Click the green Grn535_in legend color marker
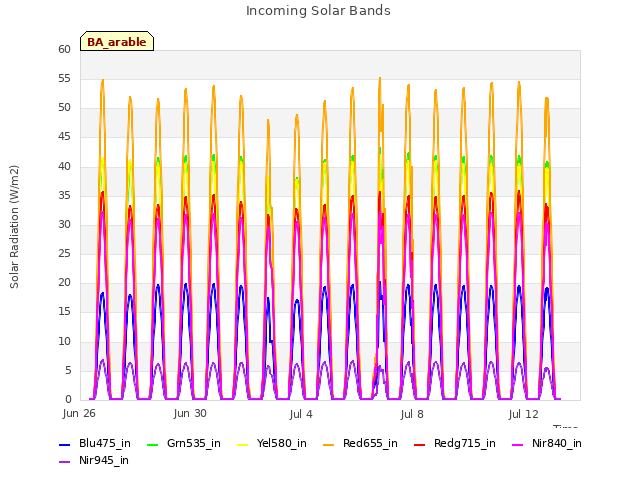Viewport: 640px width, 480px height. [152, 444]
